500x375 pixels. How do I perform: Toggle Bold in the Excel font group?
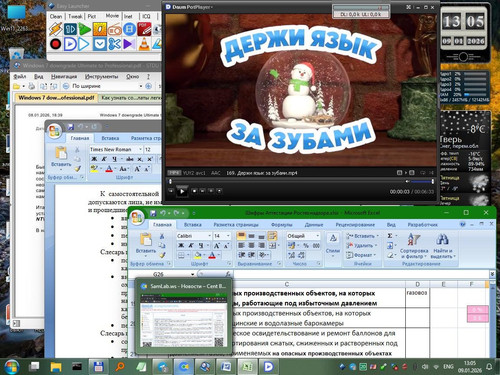point(181,246)
